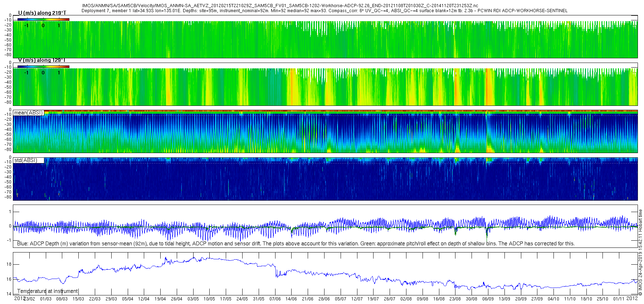Click the V velocity colorbar

(43, 67)
